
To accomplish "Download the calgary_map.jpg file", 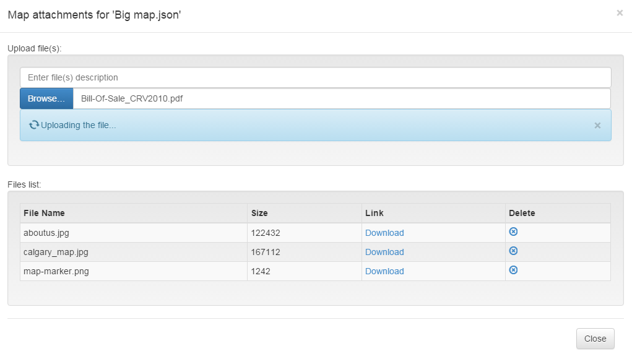I will tap(384, 253).
